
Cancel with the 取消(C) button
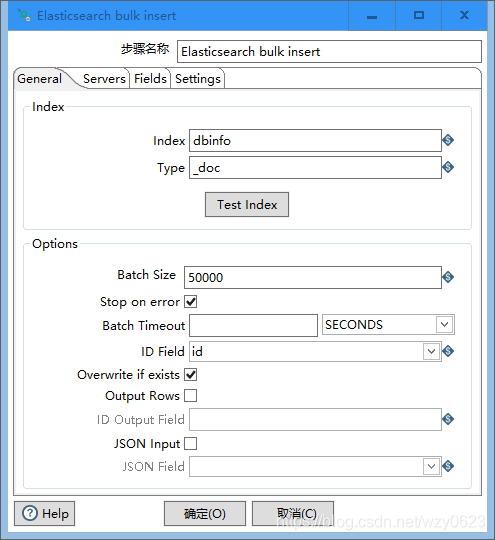[293, 513]
